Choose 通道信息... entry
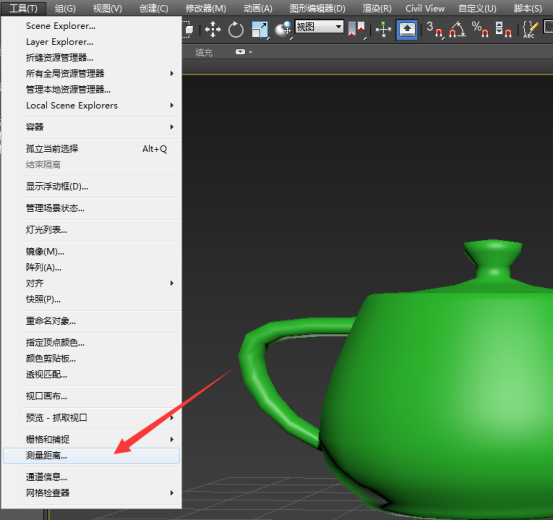Image resolution: width=554 pixels, height=520 pixels. click(x=92, y=477)
